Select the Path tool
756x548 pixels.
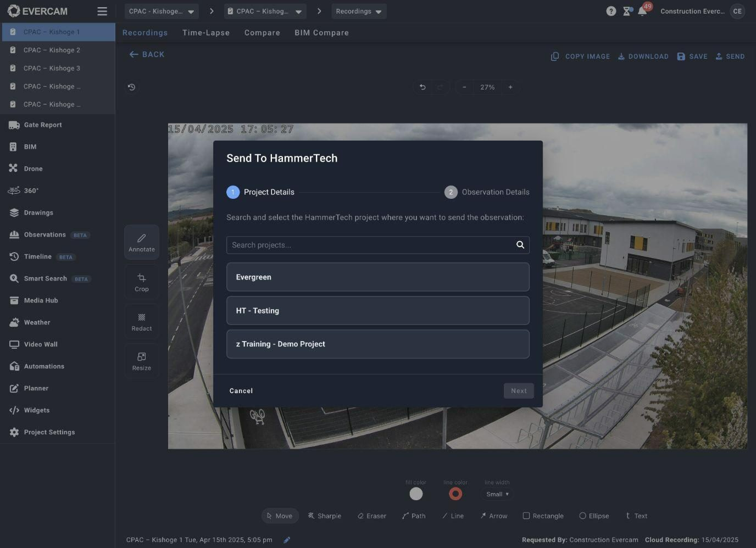click(414, 516)
